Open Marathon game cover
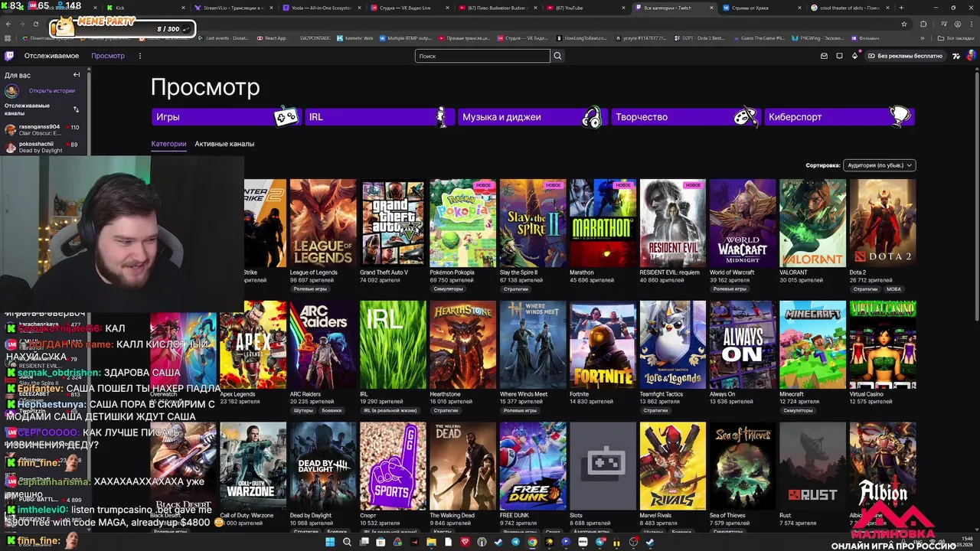The width and height of the screenshot is (980, 551). 603,223
